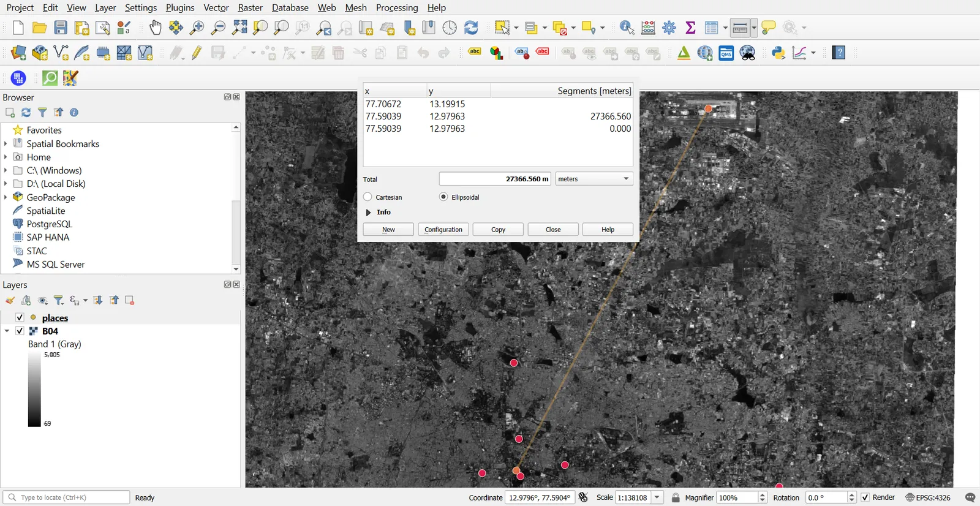
Task: Toggle the scale lock icon
Action: [x=676, y=497]
